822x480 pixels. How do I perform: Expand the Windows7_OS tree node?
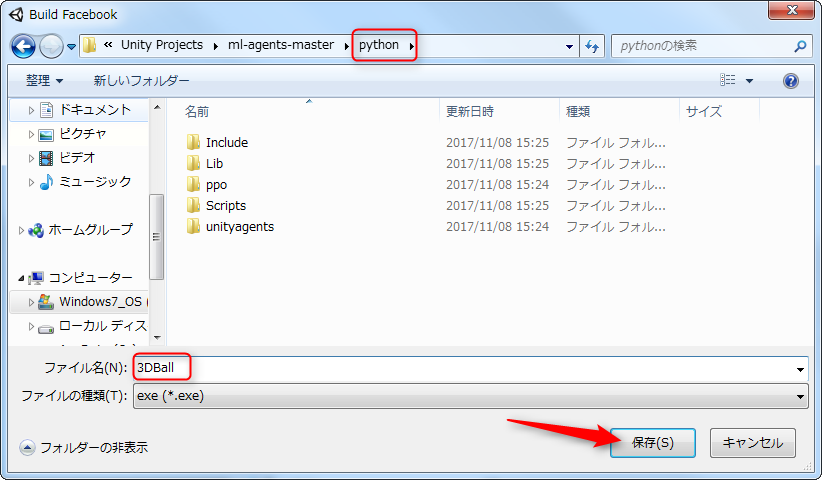[31, 302]
